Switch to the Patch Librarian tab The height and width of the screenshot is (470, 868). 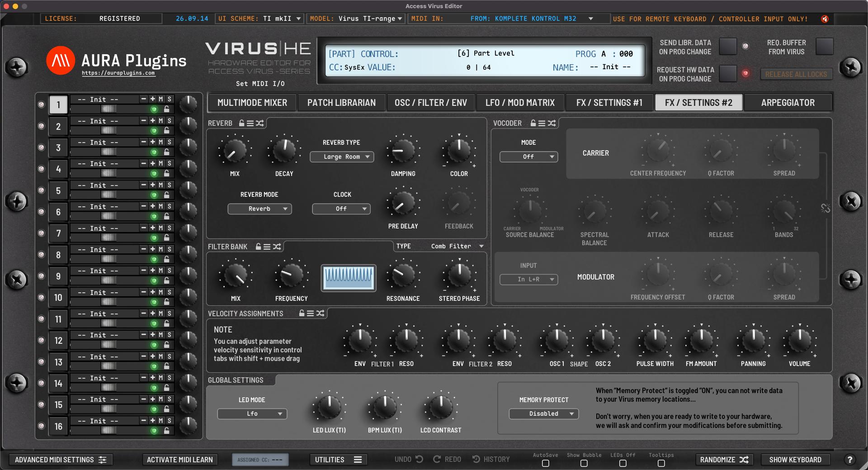coord(341,103)
